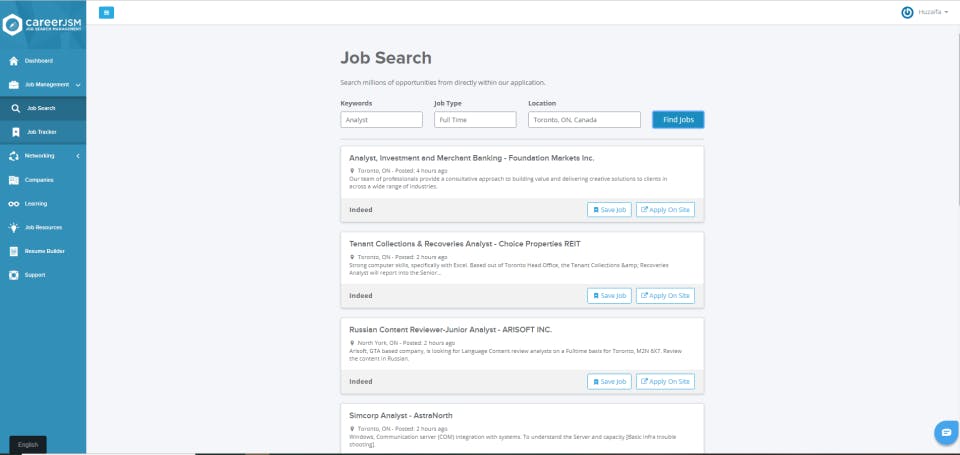Open the Resume Builder icon
This screenshot has height=455, width=960.
13,251
